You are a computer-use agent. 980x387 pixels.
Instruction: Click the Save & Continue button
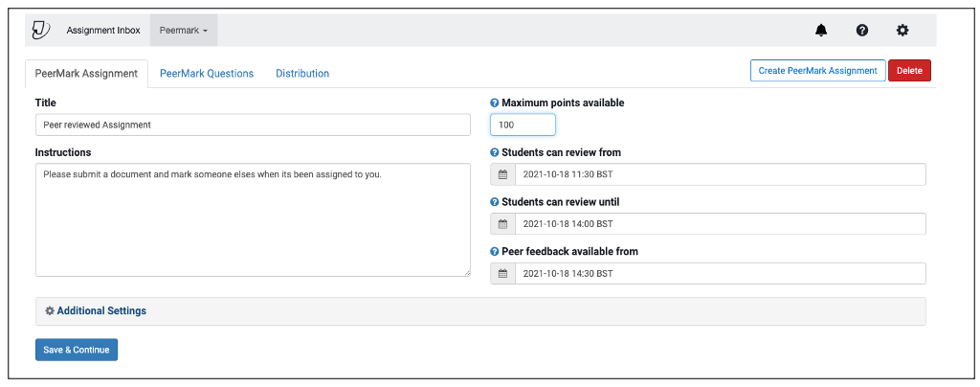coord(77,350)
